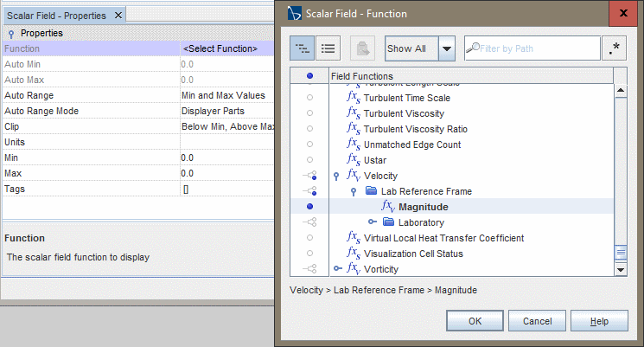Switch to flat list view button
Screen dimensions: 644x347
(x=328, y=48)
